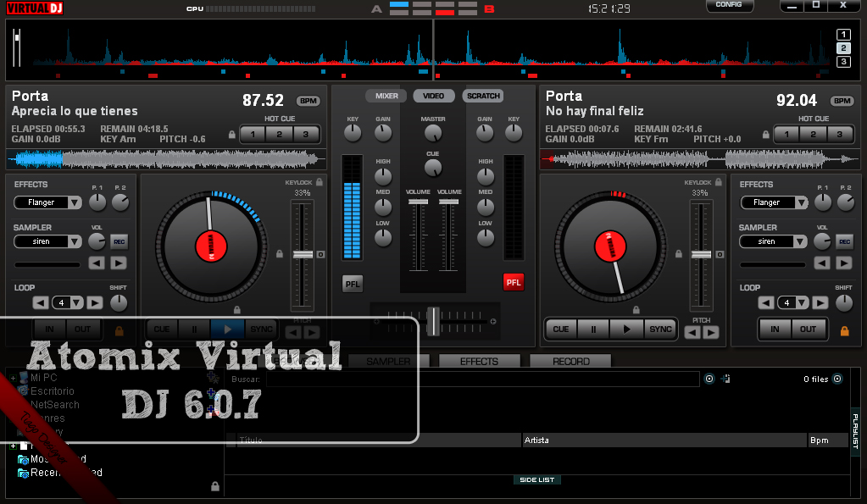Switch to the SCRATCH panel
The width and height of the screenshot is (867, 504).
coord(483,97)
